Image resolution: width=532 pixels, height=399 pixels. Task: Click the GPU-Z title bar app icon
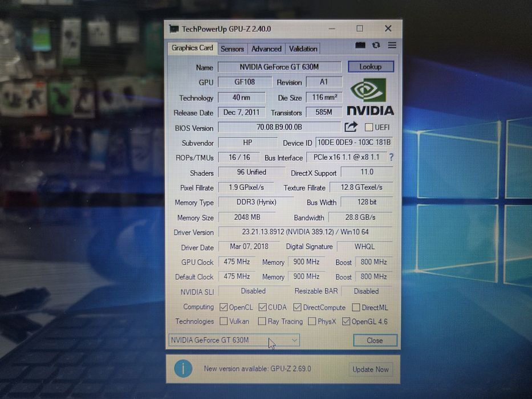coord(174,29)
